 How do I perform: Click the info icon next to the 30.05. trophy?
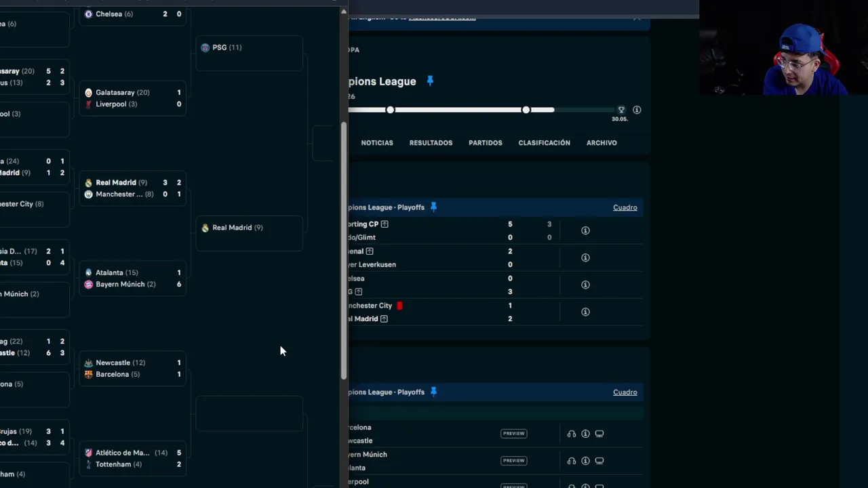pos(637,110)
